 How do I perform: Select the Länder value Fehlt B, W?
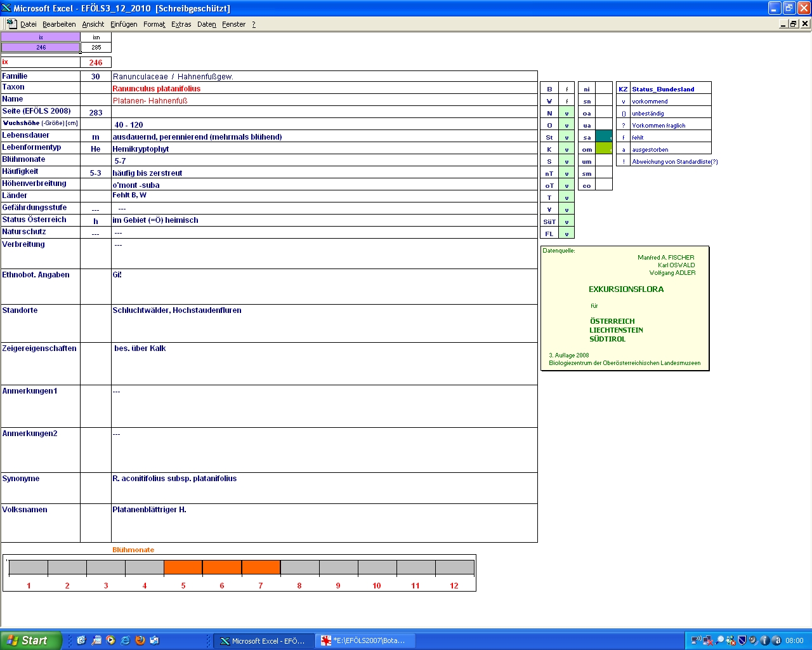pos(324,196)
